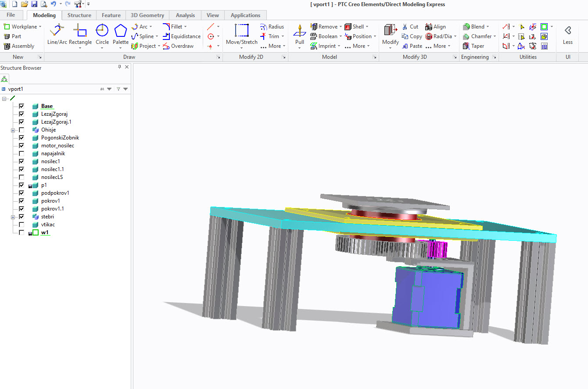Toggle the motor_nosilec checkbox off

coord(22,146)
